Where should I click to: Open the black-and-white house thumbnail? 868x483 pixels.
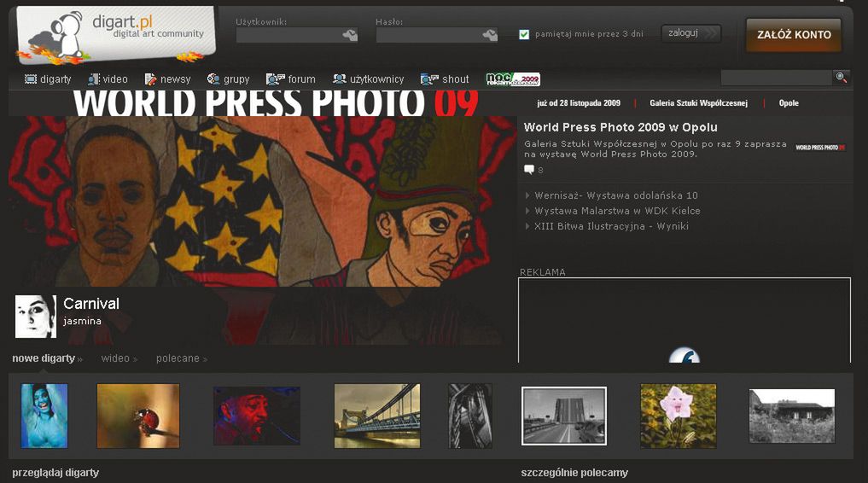coord(791,416)
